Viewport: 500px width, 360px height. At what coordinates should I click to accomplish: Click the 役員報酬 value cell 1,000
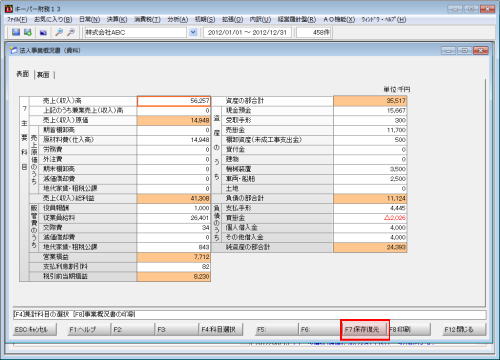click(x=174, y=208)
